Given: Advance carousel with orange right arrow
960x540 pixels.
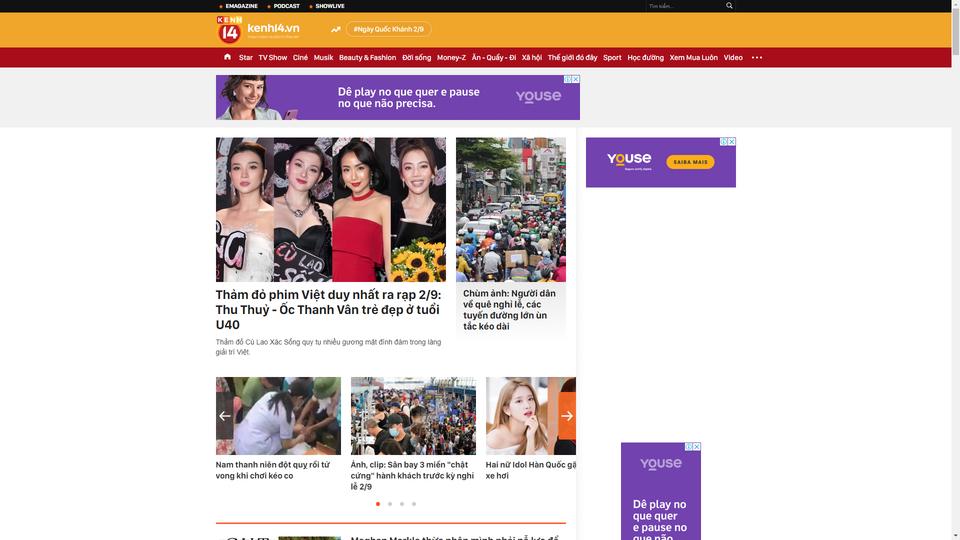Looking at the screenshot, I should pos(567,416).
